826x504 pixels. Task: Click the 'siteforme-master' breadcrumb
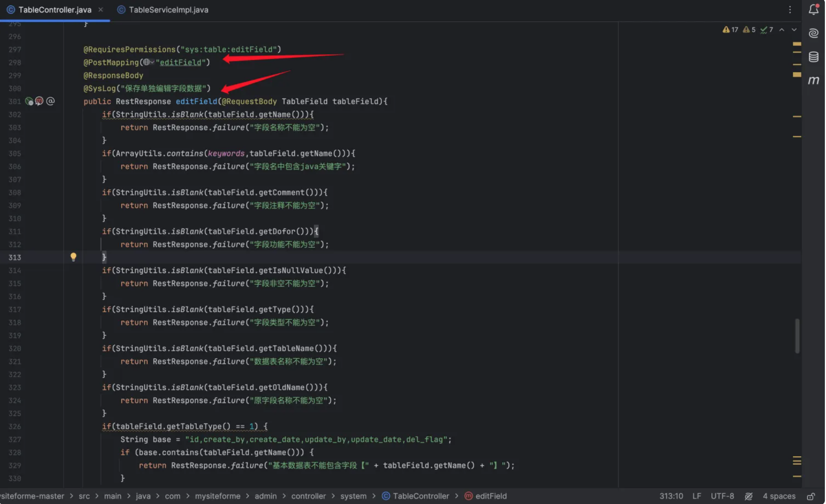click(32, 496)
